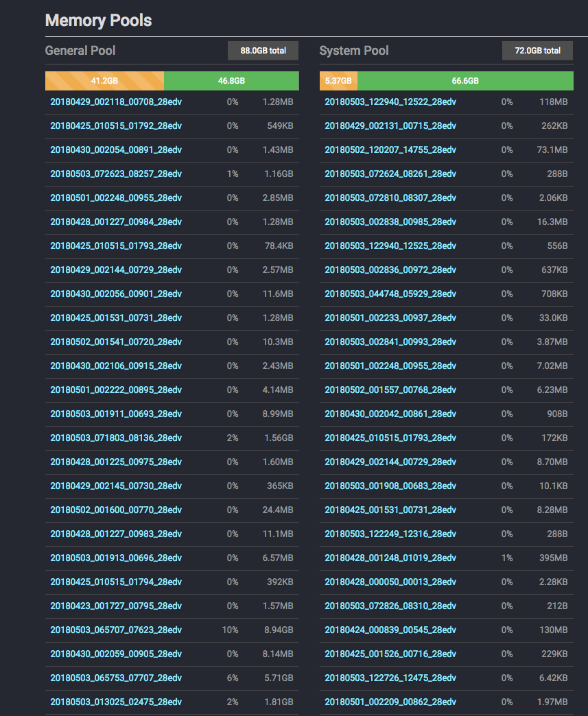Open the 20180429_002118_00708_28edv pool entry

[x=116, y=102]
